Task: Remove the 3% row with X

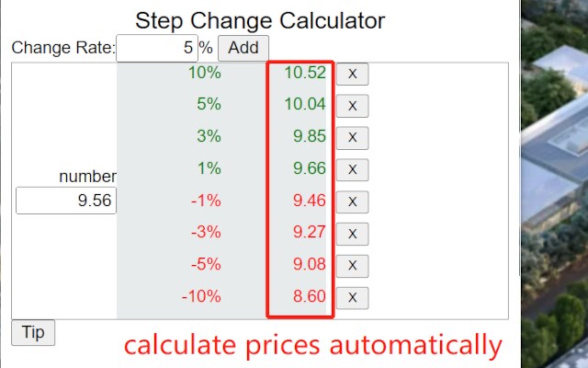Action: tap(352, 138)
